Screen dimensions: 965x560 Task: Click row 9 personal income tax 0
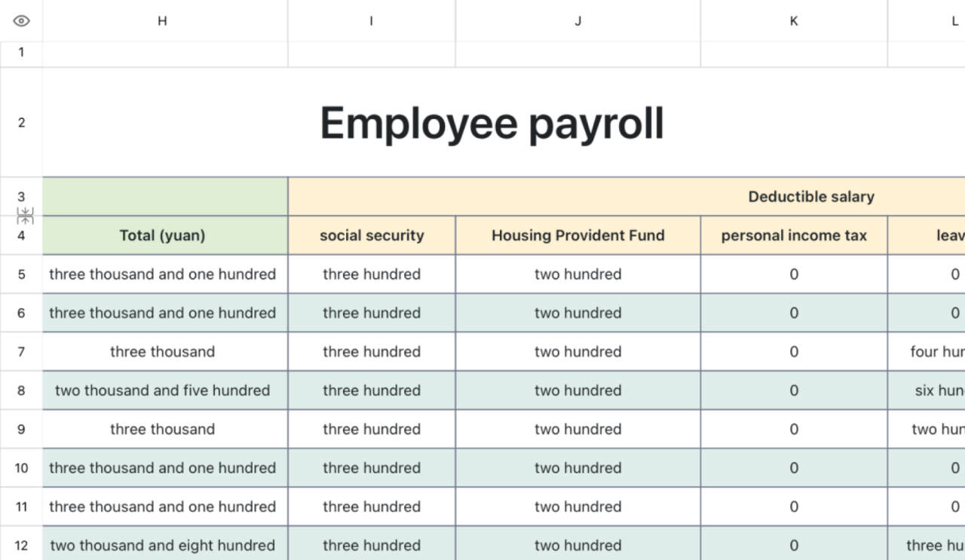coord(794,430)
